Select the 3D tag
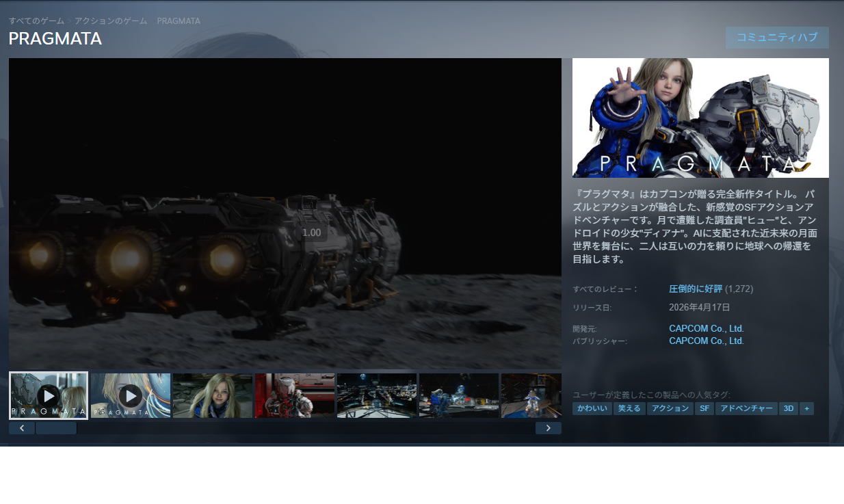 788,408
